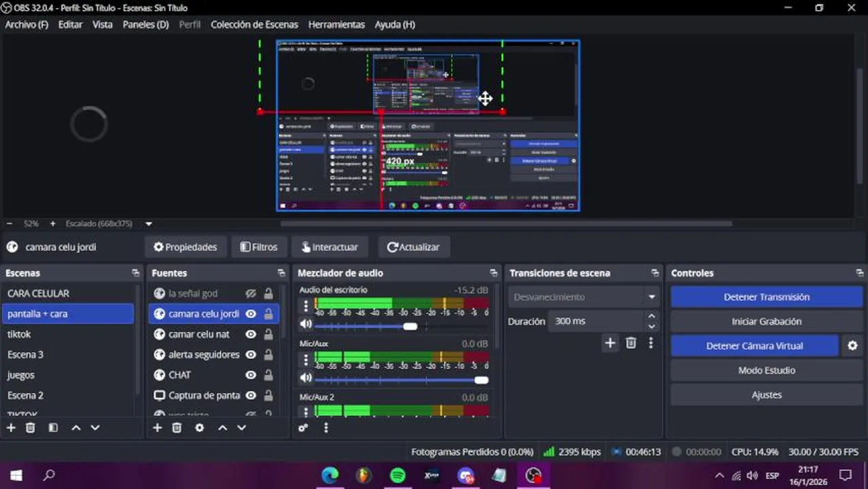Open the Paneles (D) menu
This screenshot has height=489, width=868.
[x=145, y=24]
